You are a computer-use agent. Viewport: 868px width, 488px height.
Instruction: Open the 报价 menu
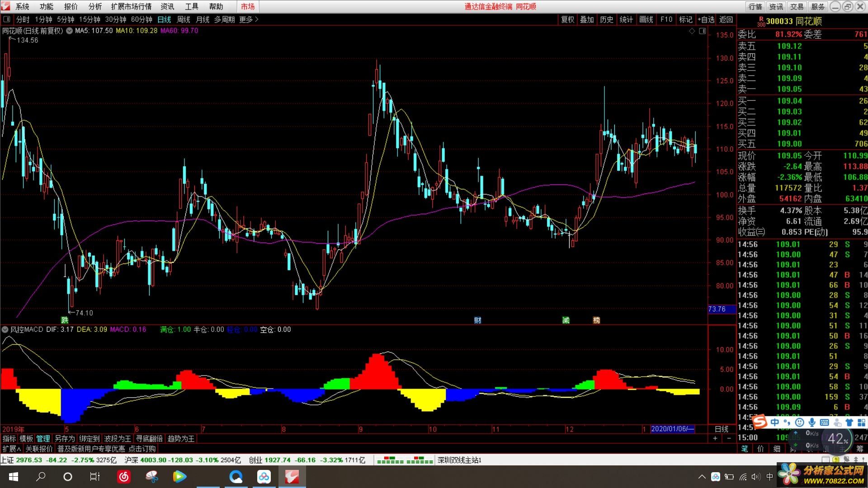[x=71, y=6]
